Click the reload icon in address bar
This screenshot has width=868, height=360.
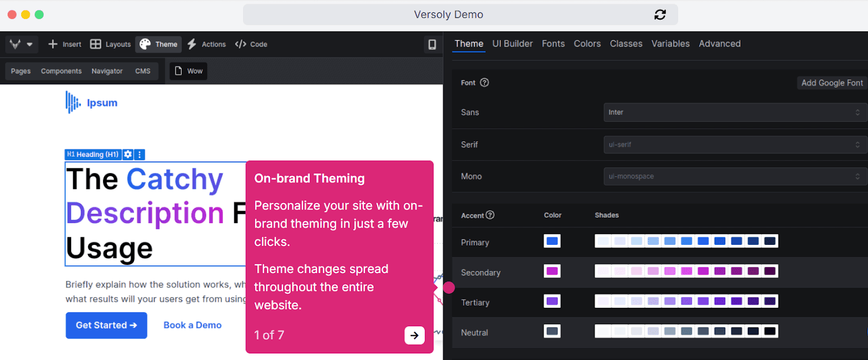pos(660,15)
